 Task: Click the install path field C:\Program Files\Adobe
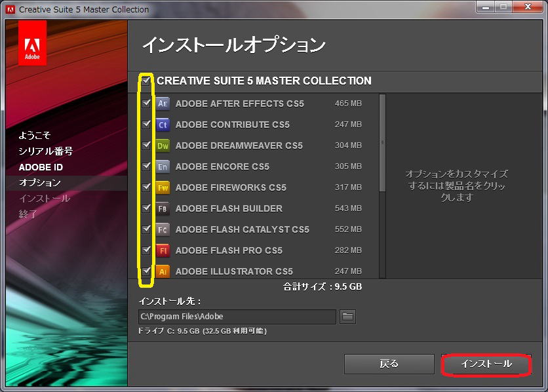[237, 317]
